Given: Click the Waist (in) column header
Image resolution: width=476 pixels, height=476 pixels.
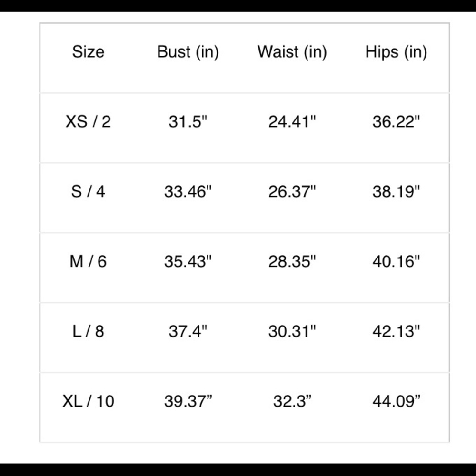Looking at the screenshot, I should pyautogui.click(x=292, y=52).
